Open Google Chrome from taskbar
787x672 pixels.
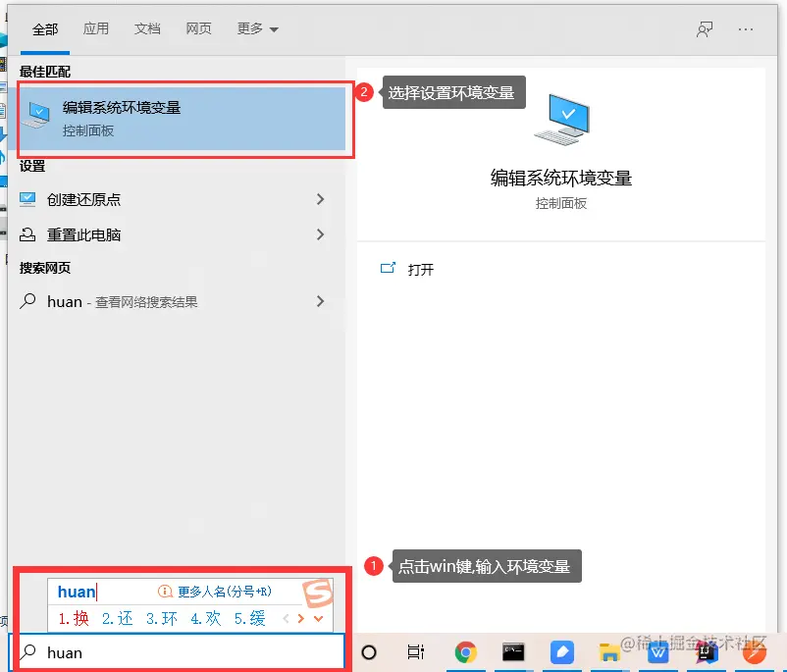466,652
